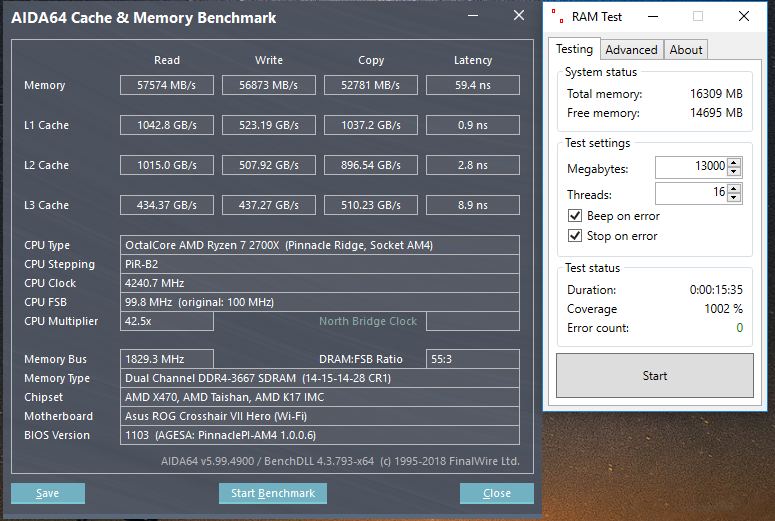Click L2 Cache Copy value 896.54 GB/s
Screen dimensions: 775x521
pos(371,165)
